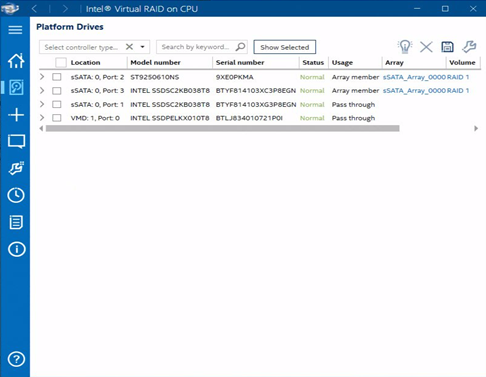Select the Platform Drives heading
This screenshot has height=377, width=486.
click(70, 27)
